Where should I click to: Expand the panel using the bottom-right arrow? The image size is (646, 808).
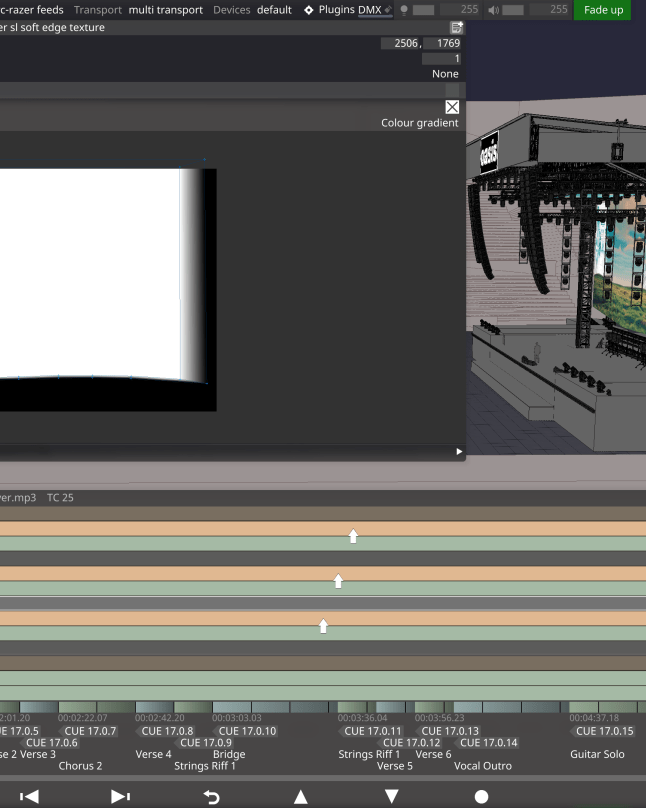click(459, 452)
